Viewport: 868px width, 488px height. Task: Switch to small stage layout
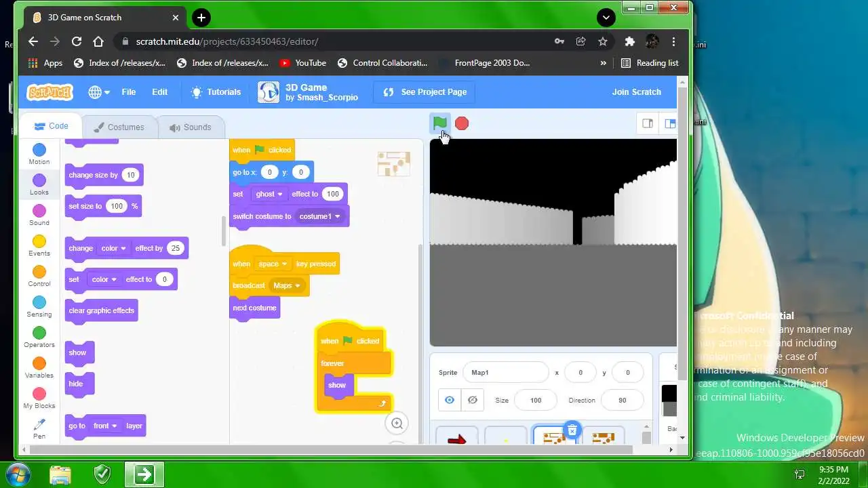click(648, 123)
